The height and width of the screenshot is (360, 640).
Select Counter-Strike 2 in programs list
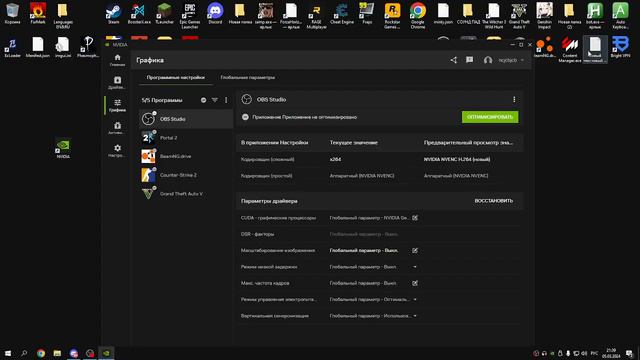tap(186, 175)
